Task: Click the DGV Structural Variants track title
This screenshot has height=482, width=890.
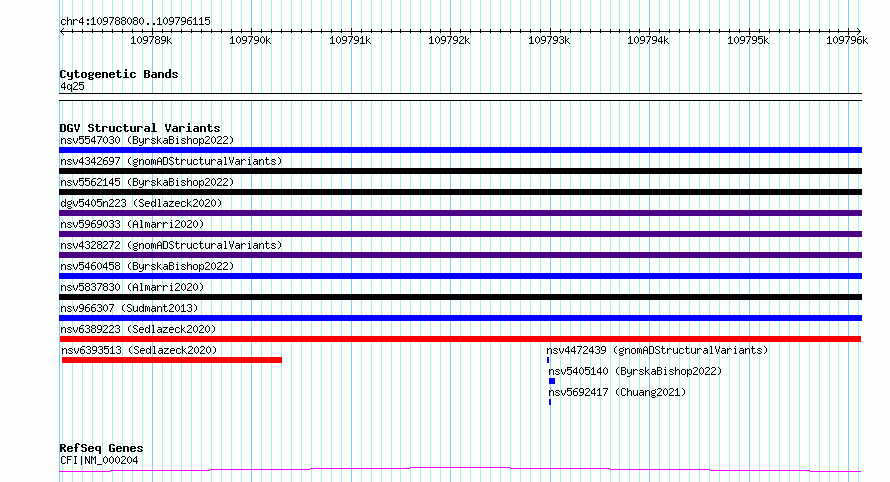Action: pyautogui.click(x=140, y=128)
